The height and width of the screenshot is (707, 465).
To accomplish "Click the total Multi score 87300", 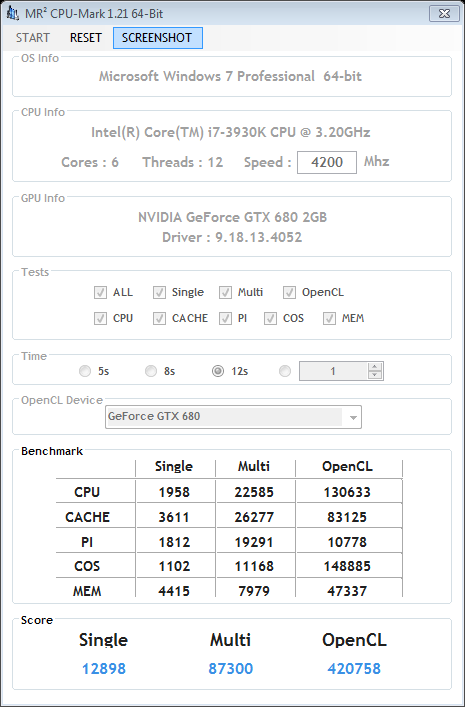I will coord(231,669).
